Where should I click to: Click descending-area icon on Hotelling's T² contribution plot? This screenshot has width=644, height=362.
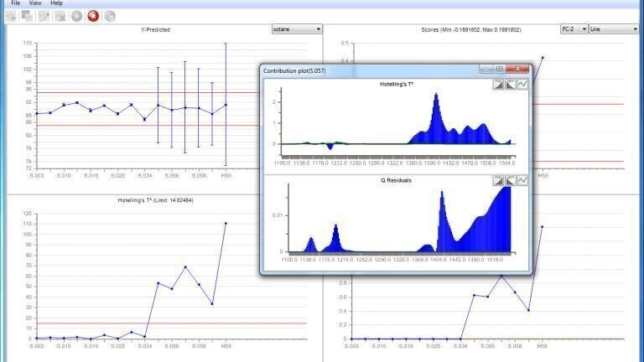pos(510,84)
